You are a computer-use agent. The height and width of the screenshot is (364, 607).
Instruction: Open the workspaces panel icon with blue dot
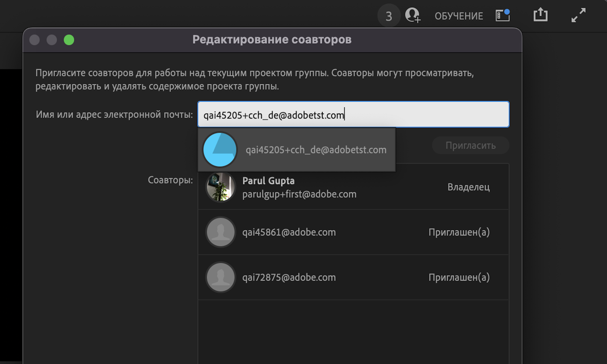(502, 15)
